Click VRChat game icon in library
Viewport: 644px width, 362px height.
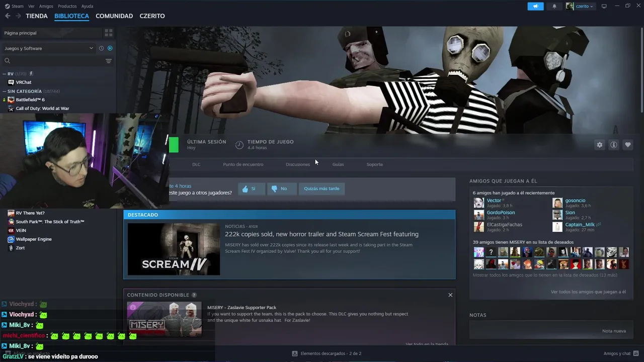click(x=11, y=82)
